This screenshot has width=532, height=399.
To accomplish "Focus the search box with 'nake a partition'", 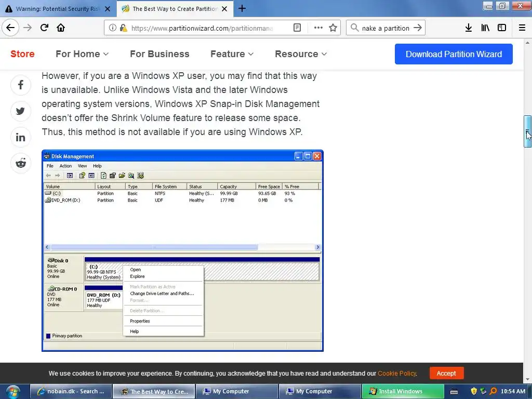I will pyautogui.click(x=385, y=28).
